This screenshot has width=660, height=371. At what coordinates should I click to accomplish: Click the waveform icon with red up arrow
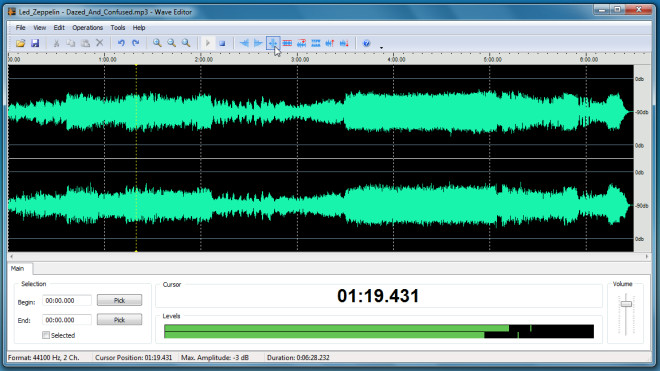point(330,43)
